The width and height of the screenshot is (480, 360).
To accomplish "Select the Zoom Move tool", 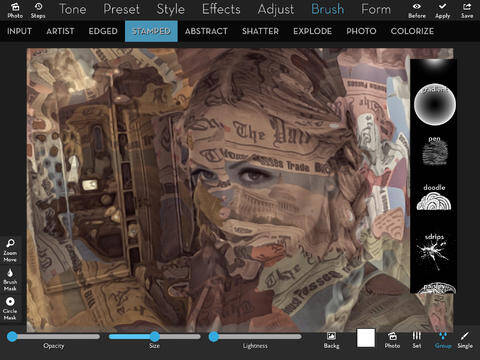I will (x=10, y=250).
